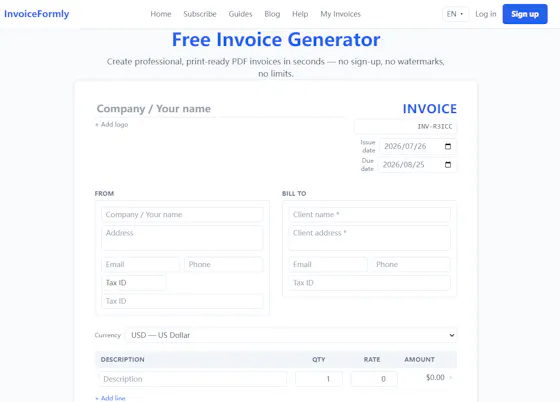Click the BILL TO section label

294,194
